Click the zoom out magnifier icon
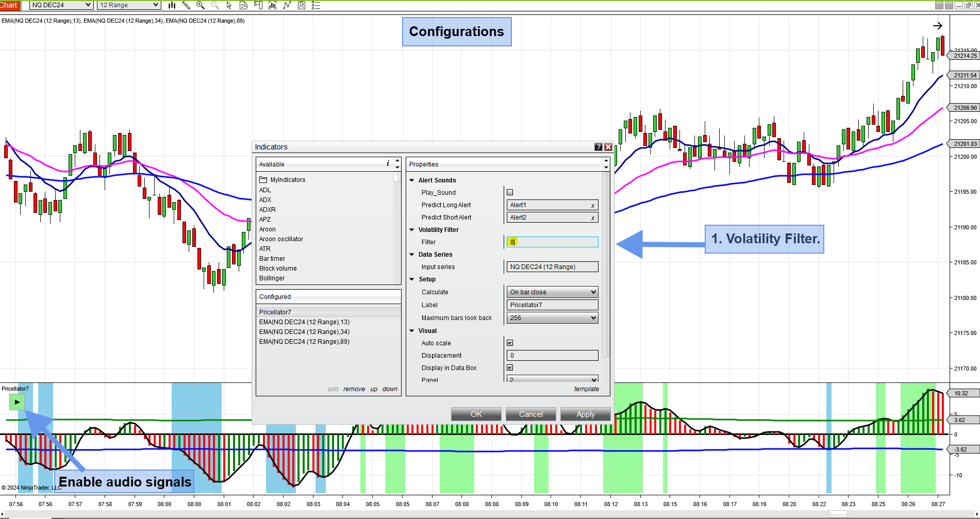The image size is (980, 519). (215, 5)
